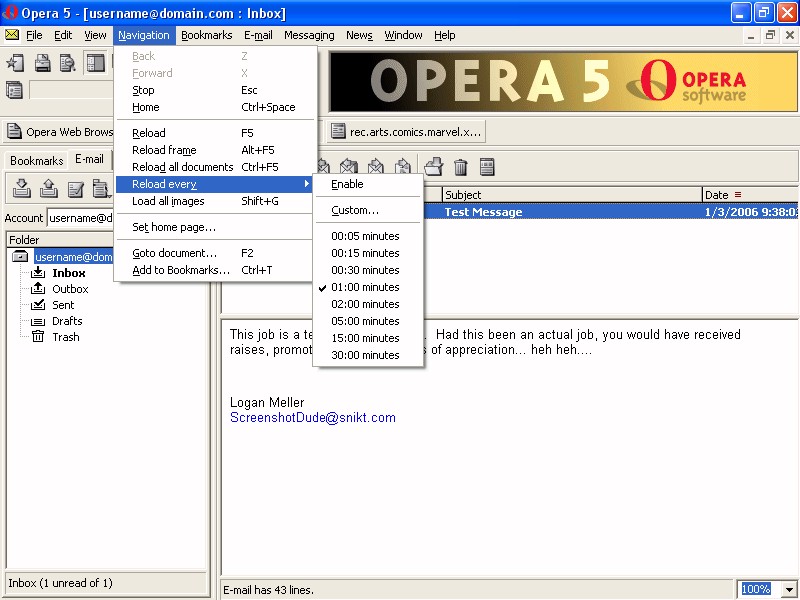Viewport: 800px width, 600px height.
Task: Click the Compose new message icon
Action: 76,188
